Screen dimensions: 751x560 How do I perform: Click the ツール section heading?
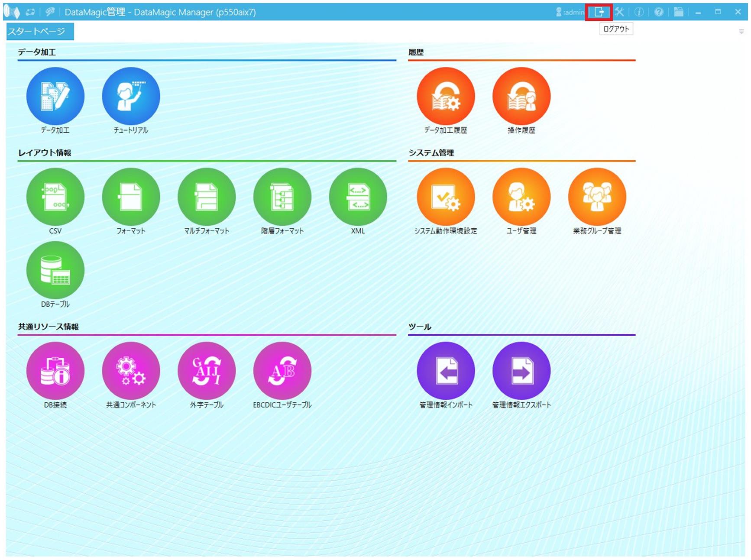tap(420, 327)
